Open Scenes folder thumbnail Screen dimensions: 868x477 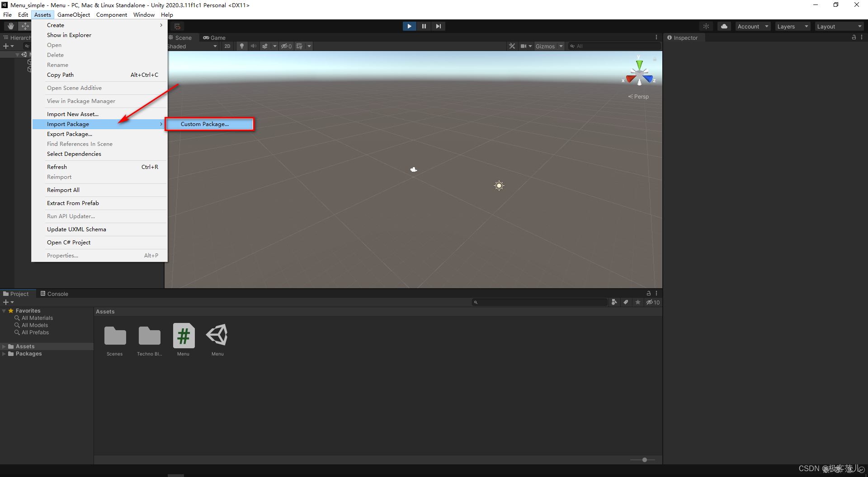115,336
